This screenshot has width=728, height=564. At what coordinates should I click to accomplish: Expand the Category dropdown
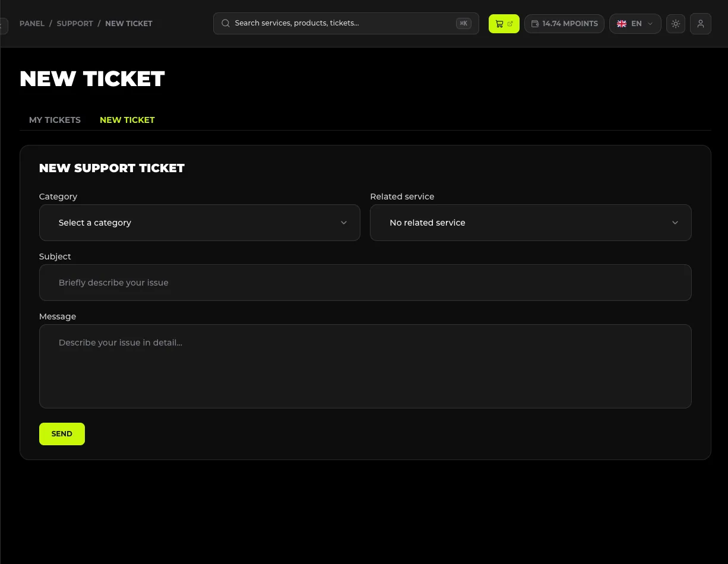coord(200,223)
